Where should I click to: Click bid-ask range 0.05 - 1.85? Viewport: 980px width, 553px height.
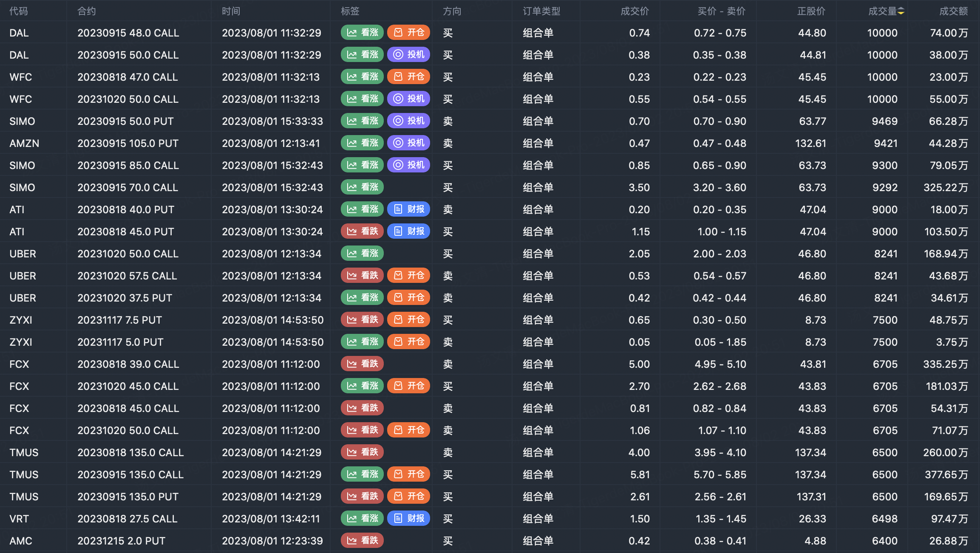720,342
